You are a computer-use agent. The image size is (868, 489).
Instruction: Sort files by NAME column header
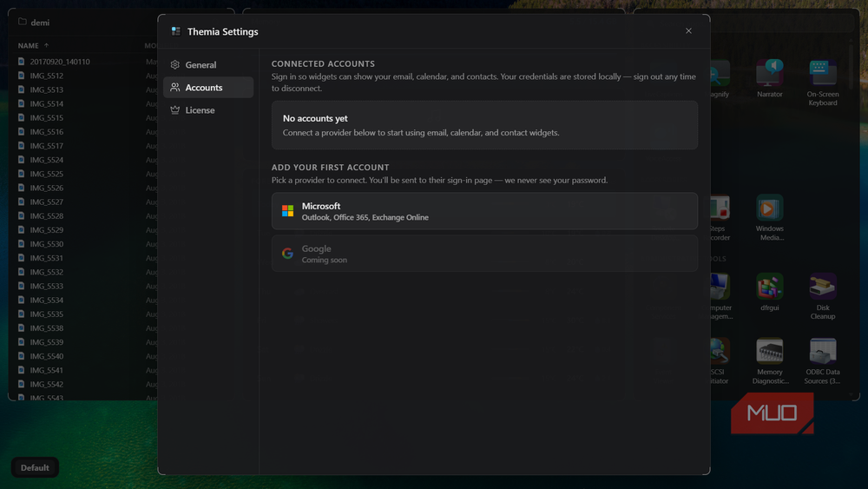click(29, 45)
